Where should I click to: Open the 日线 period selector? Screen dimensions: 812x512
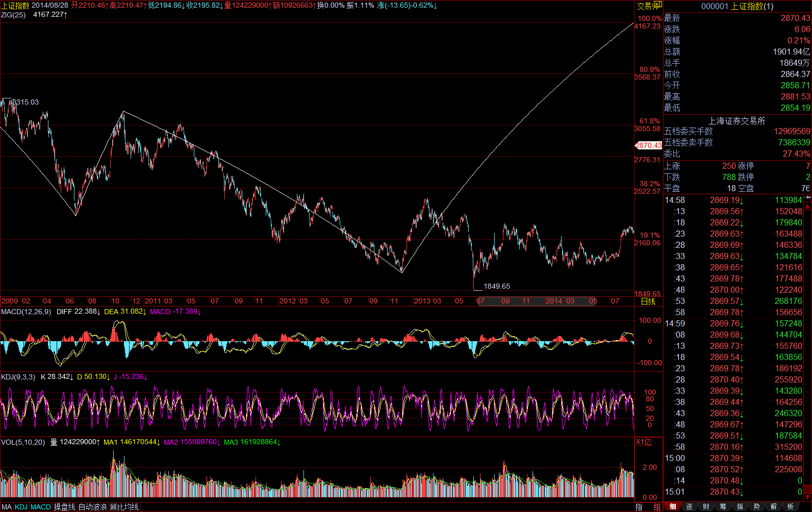(648, 301)
